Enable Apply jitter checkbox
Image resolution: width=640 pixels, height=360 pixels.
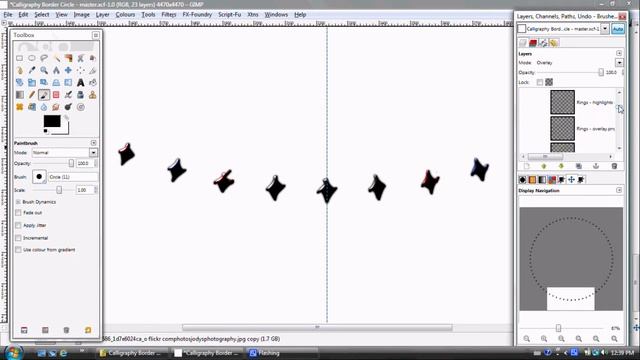point(18,225)
